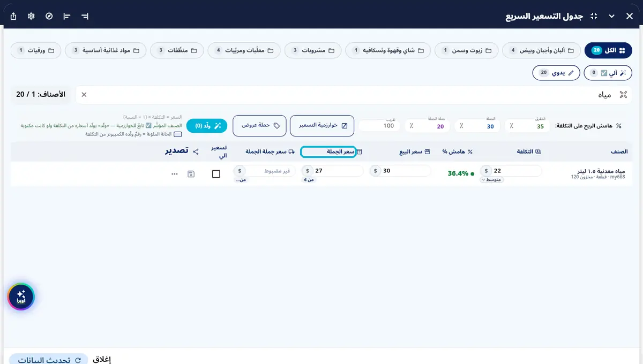The width and height of the screenshot is (643, 364).
Task: Filter by the منظّفات category
Action: (177, 50)
